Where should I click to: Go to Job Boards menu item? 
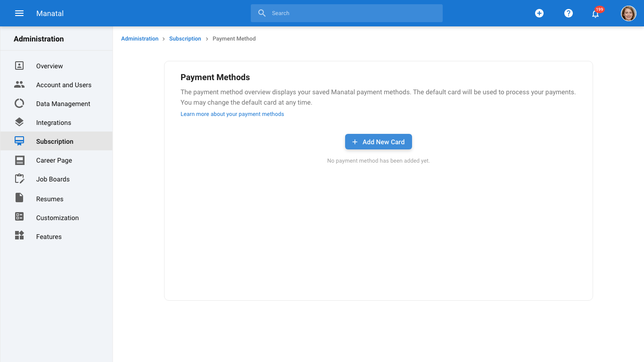57,179
